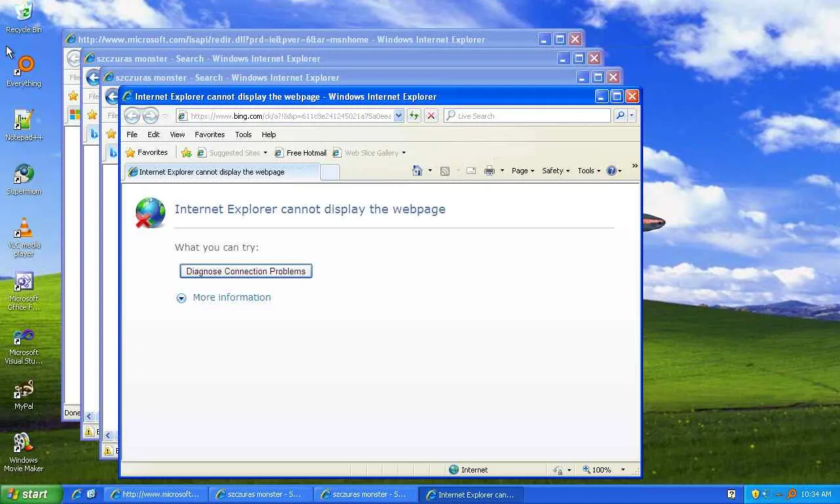This screenshot has height=504, width=840.
Task: Open the Help menu in the menu bar
Action: tap(269, 135)
